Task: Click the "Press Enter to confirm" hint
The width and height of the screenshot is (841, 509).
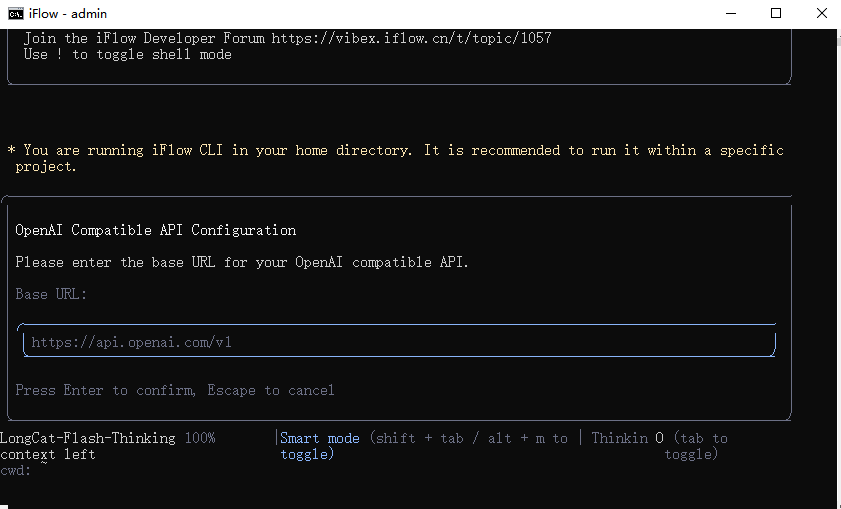Action: (105, 390)
